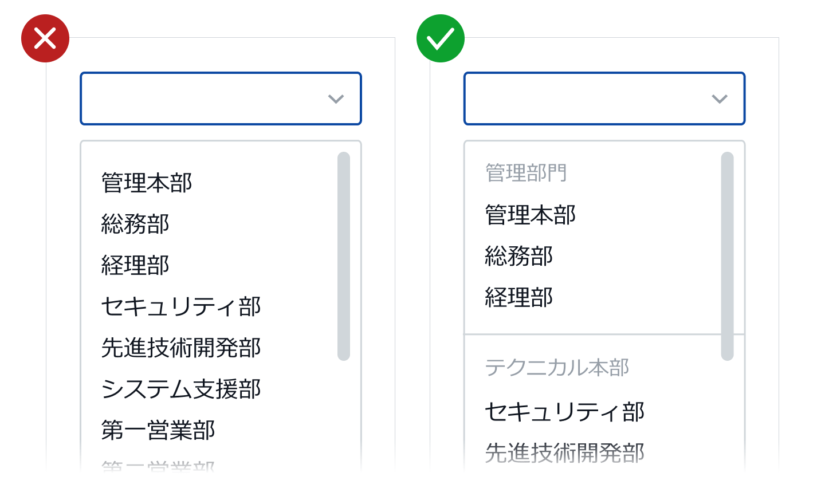The height and width of the screenshot is (504, 825).
Task: Open the left empty select box
Action: [x=221, y=99]
